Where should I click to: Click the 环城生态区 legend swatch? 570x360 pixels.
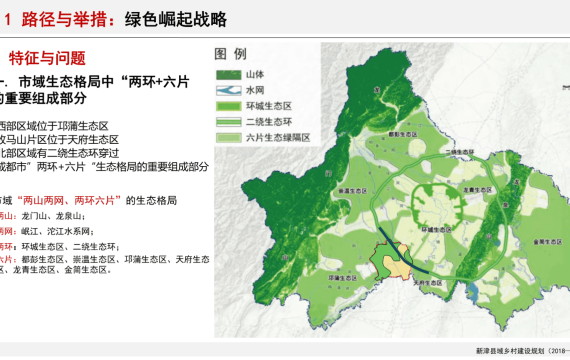point(228,106)
